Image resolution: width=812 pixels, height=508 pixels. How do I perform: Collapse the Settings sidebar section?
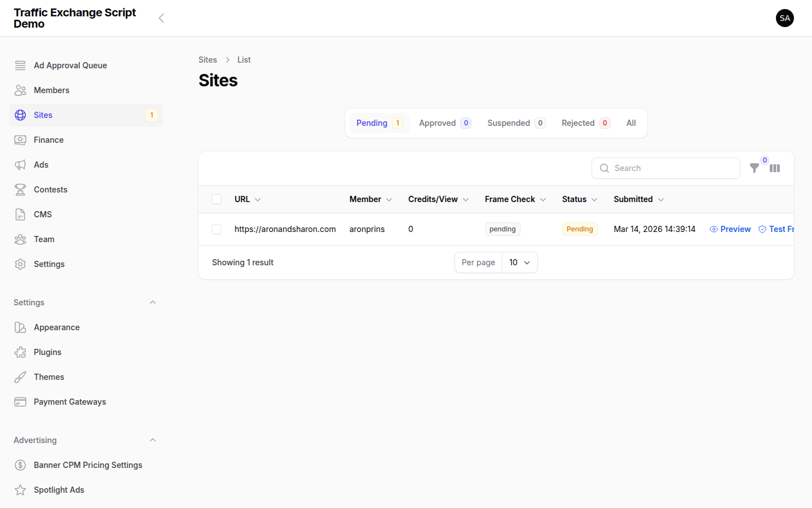tap(152, 302)
